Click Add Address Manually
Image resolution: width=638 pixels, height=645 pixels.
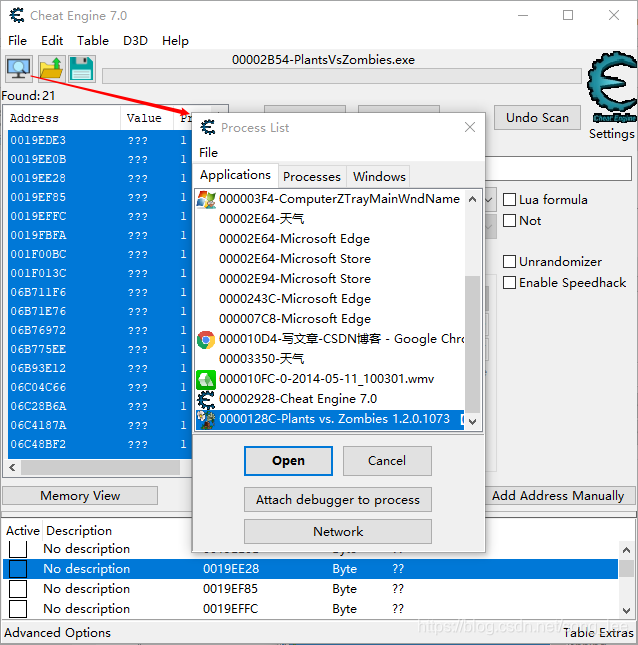[558, 496]
